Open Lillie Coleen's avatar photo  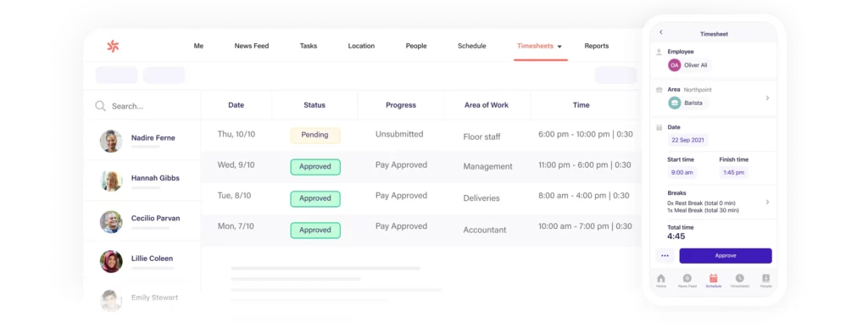click(111, 261)
